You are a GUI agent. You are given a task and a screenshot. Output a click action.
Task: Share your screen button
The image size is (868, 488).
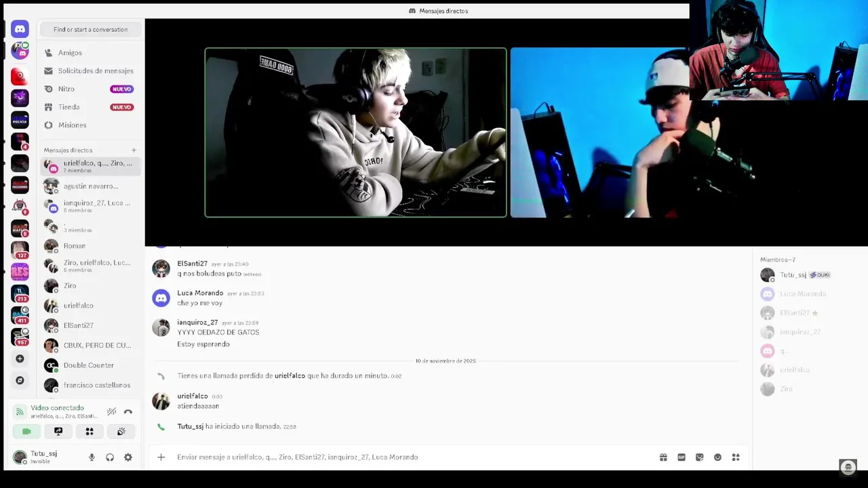click(58, 431)
